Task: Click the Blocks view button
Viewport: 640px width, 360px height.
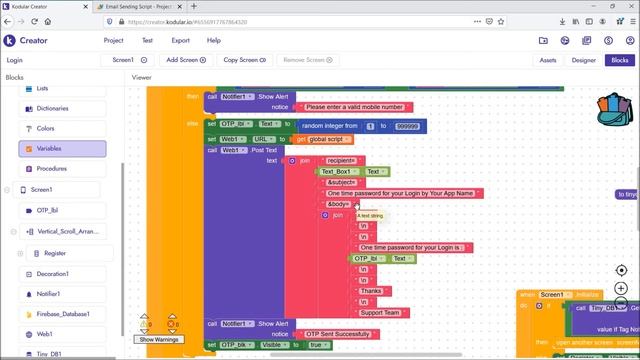Action: 620,60
